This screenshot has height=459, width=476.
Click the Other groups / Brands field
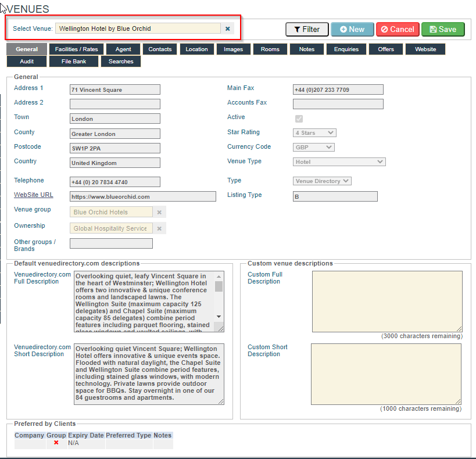pos(111,243)
